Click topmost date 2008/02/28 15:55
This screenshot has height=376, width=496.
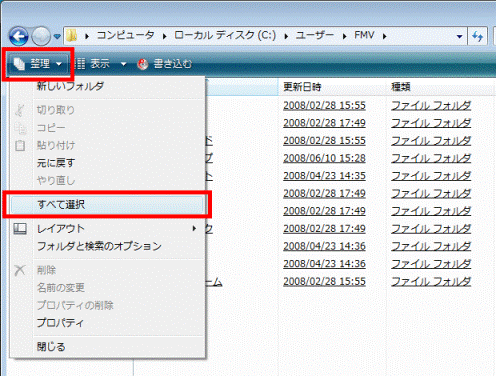[324, 105]
